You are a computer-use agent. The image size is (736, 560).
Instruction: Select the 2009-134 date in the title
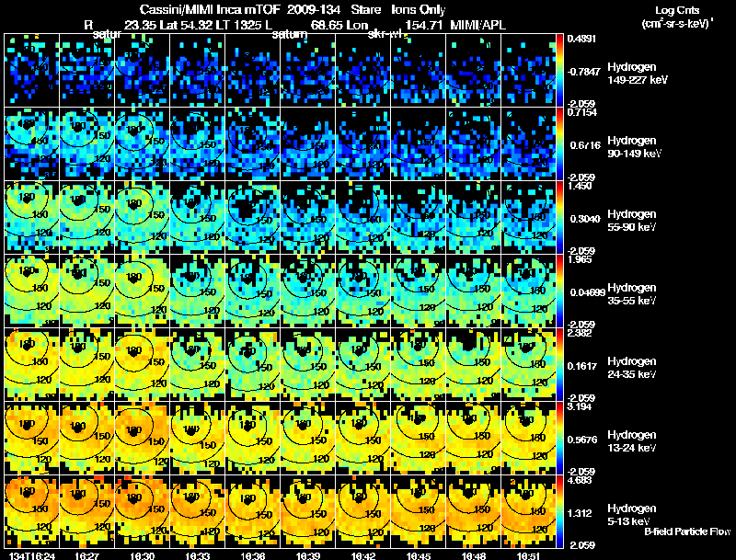point(313,10)
